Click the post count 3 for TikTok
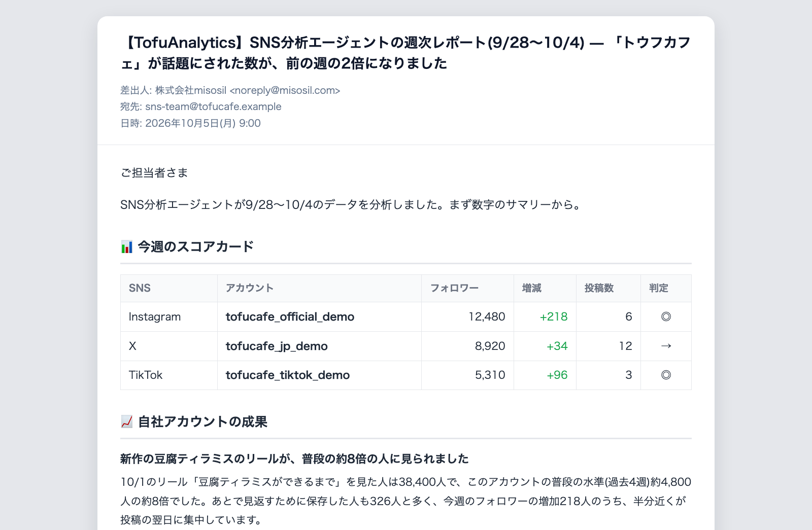Screen dimensions: 812x530 628,375
